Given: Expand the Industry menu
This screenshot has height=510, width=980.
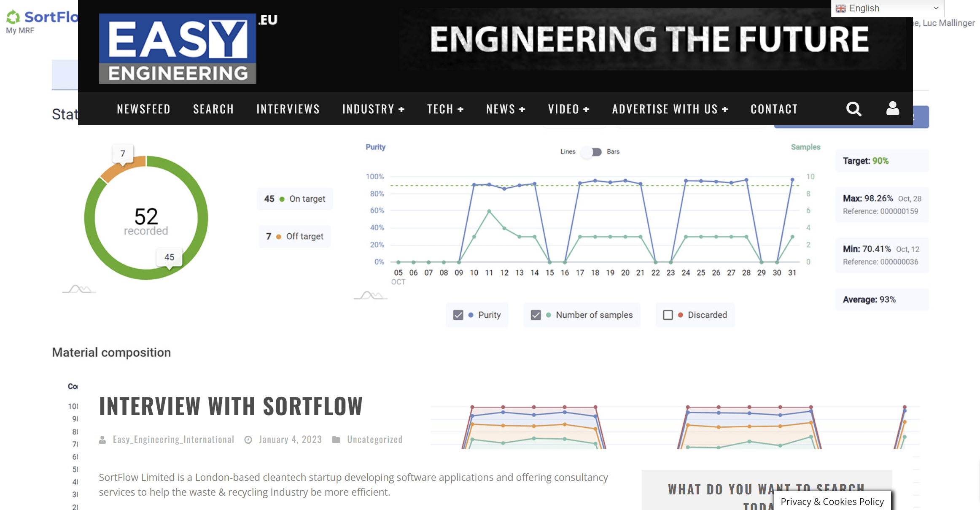Looking at the screenshot, I should pyautogui.click(x=373, y=109).
